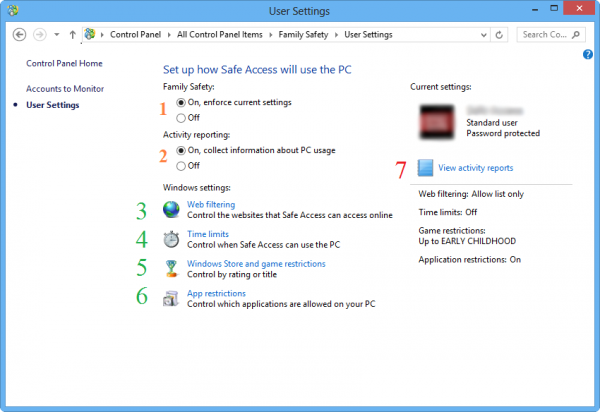
Task: Click the Forward navigation arrow
Action: point(39,34)
